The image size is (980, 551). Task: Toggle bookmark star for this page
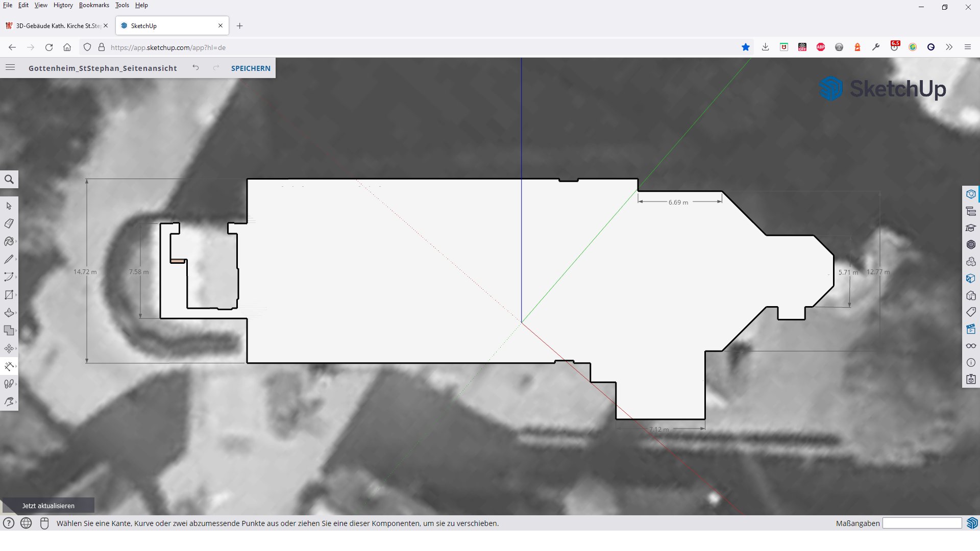point(746,47)
